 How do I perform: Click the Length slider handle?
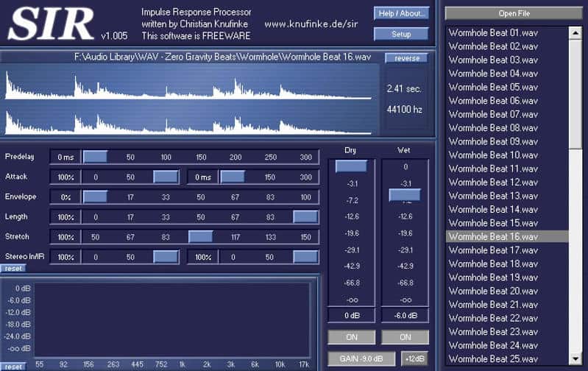[305, 217]
